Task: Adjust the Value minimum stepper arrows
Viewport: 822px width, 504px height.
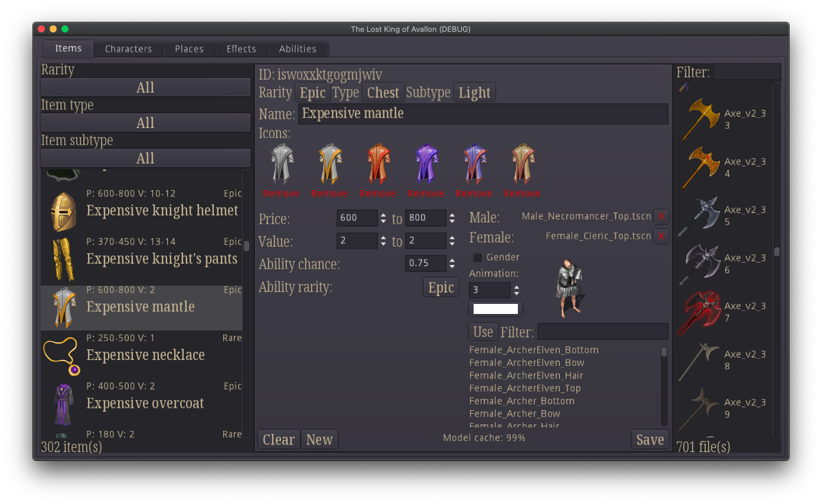Action: click(383, 241)
